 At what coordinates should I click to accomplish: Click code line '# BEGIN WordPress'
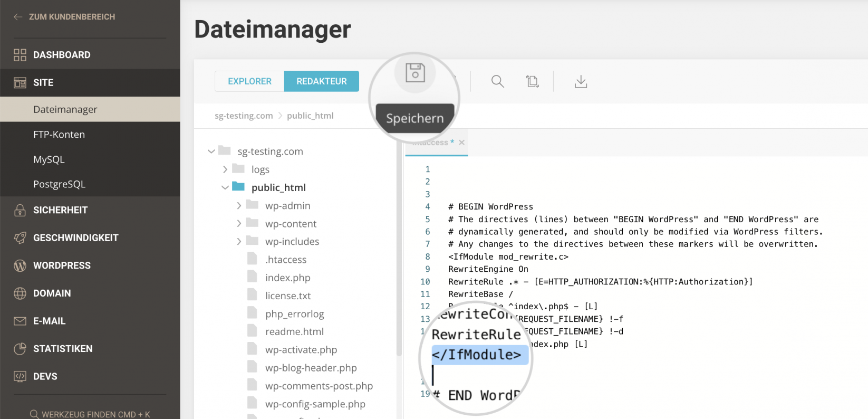click(x=490, y=207)
